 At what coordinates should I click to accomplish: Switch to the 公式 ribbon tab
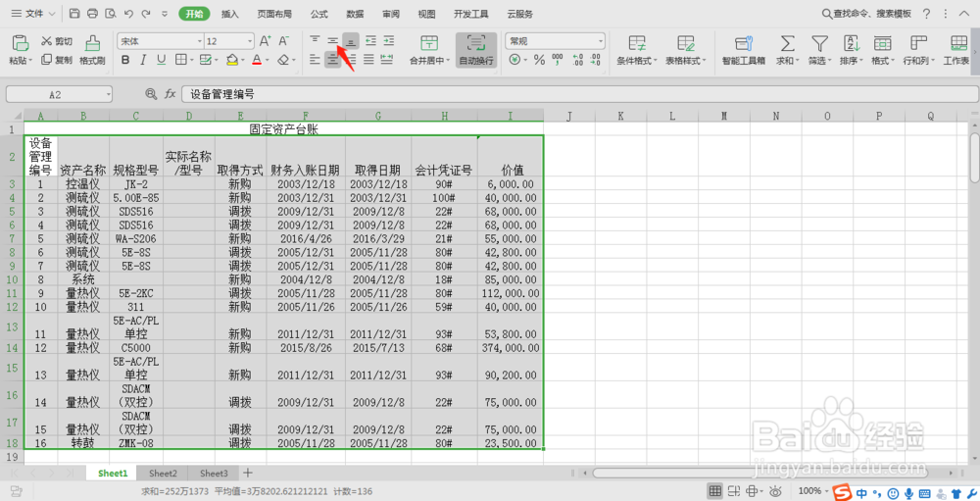318,14
